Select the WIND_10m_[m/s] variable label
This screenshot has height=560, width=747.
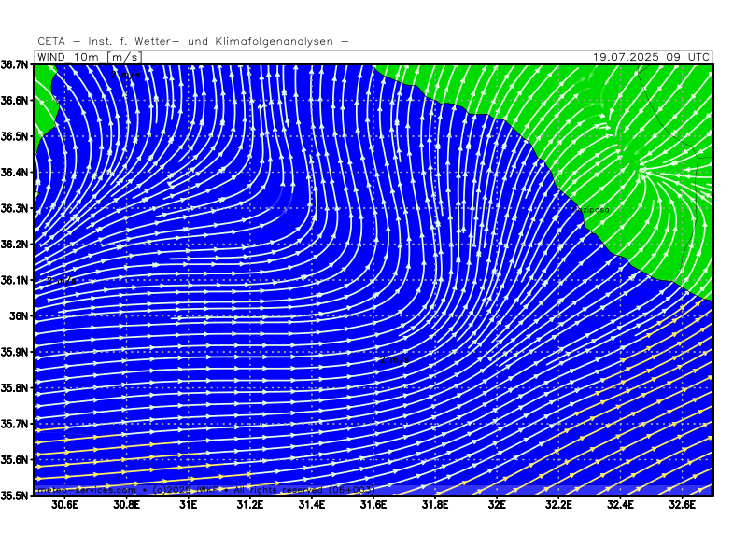(89, 57)
